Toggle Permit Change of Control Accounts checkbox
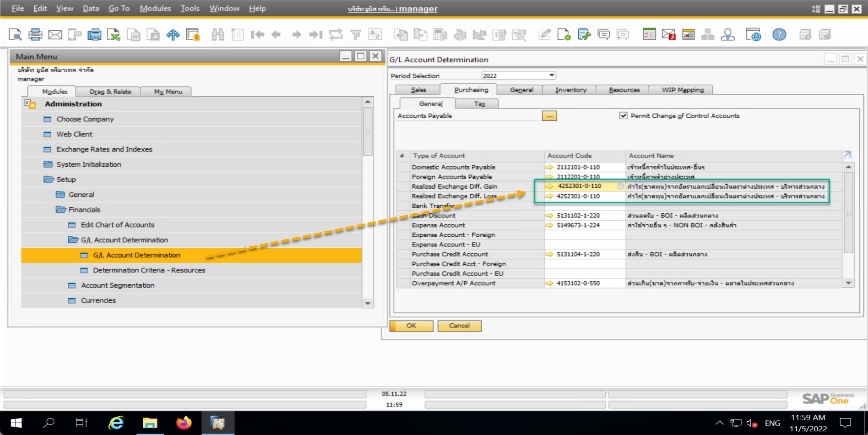 pos(623,116)
